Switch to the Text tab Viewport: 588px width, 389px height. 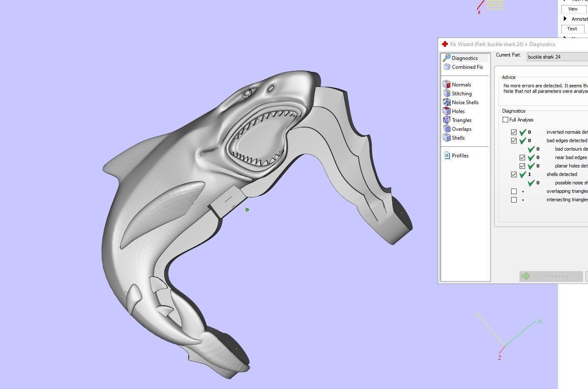point(572,29)
